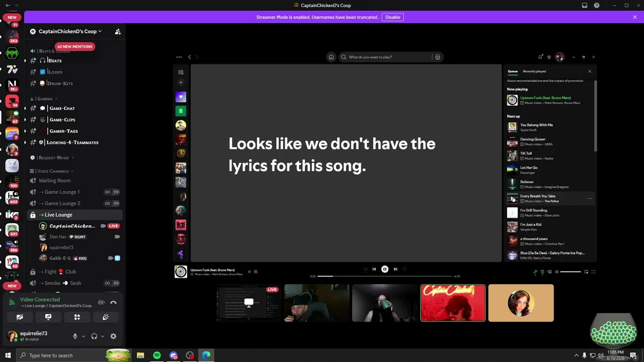Open Liked Songs in Spotify sidebar
The height and width of the screenshot is (362, 644).
[x=181, y=97]
